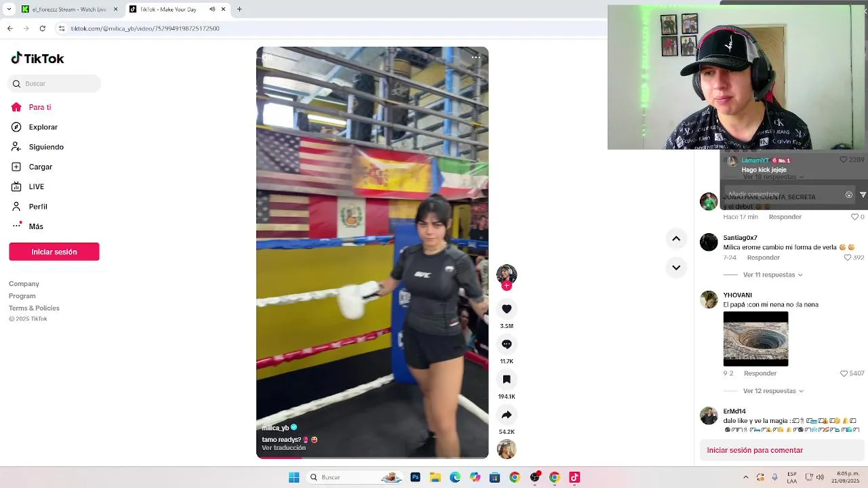The height and width of the screenshot is (488, 868).
Task: Open milica_yb profile avatar beside video
Action: [x=507, y=274]
